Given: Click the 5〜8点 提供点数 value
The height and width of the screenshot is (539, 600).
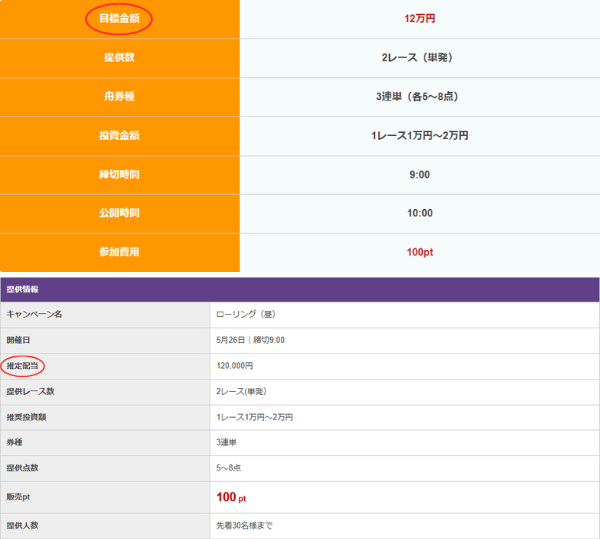Looking at the screenshot, I should 228,468.
